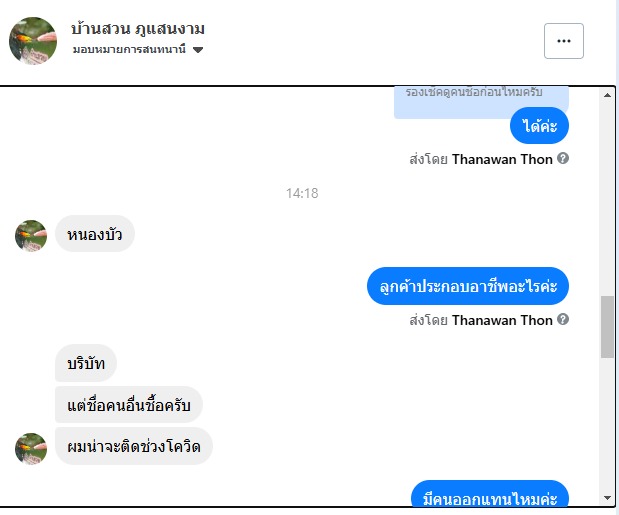Click the avatar next to หนองบัว message

(31, 236)
